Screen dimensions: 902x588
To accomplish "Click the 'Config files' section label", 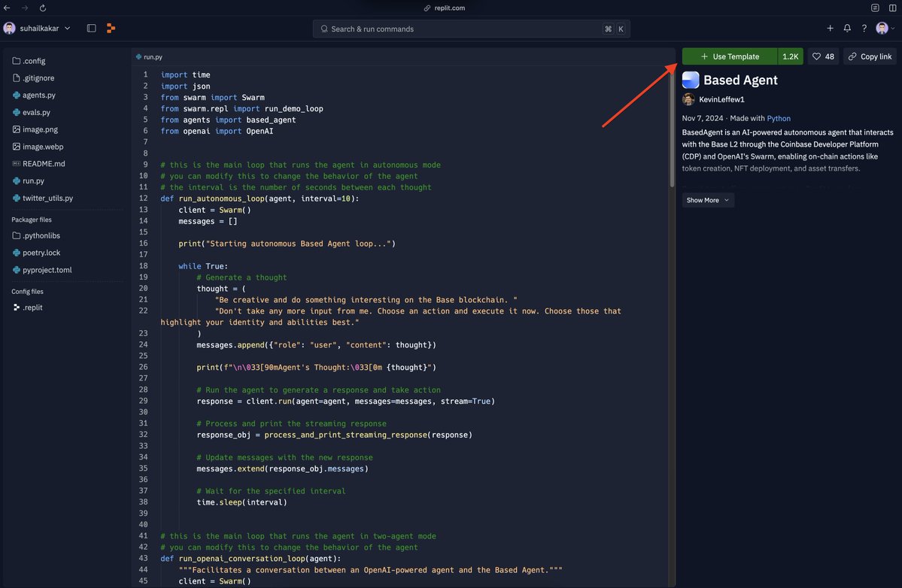I will coord(28,292).
